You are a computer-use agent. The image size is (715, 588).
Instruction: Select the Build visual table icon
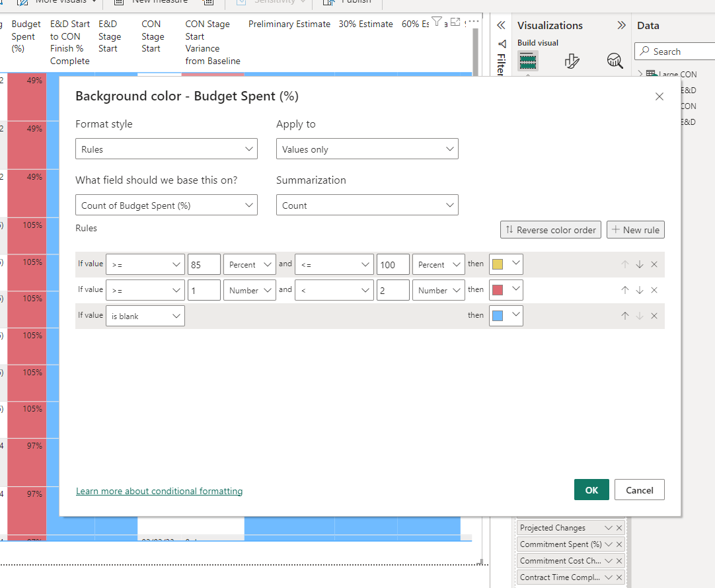point(528,61)
